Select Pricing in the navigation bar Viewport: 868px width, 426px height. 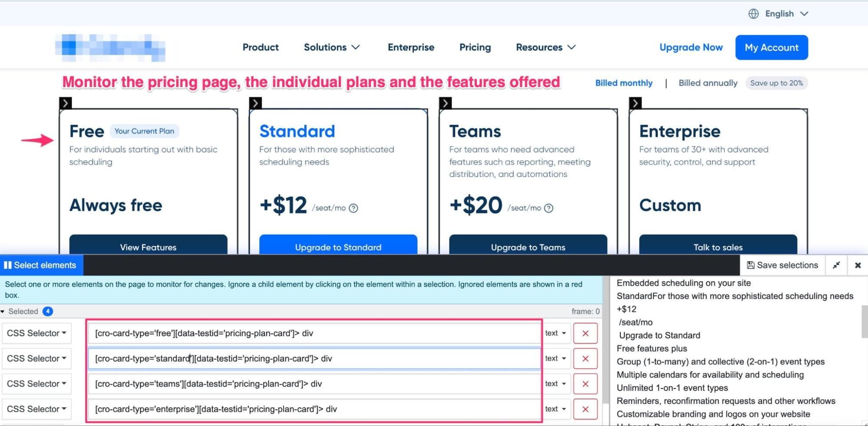475,47
